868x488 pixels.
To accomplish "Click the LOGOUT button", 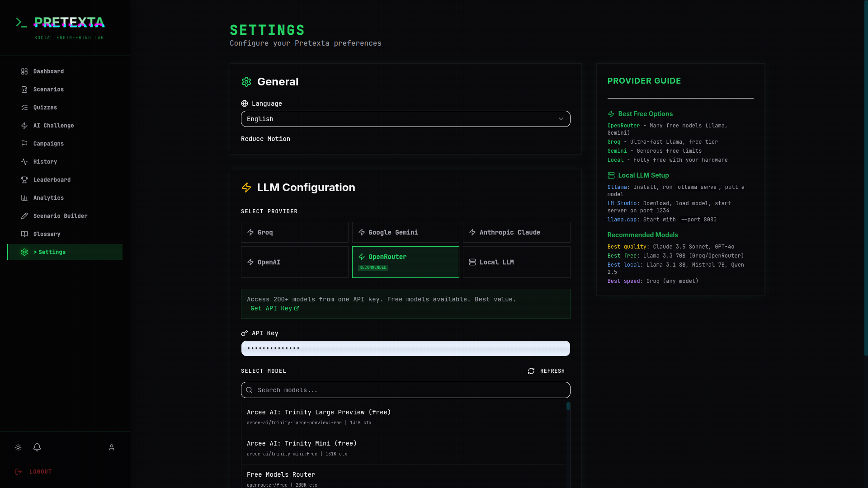I will point(33,472).
